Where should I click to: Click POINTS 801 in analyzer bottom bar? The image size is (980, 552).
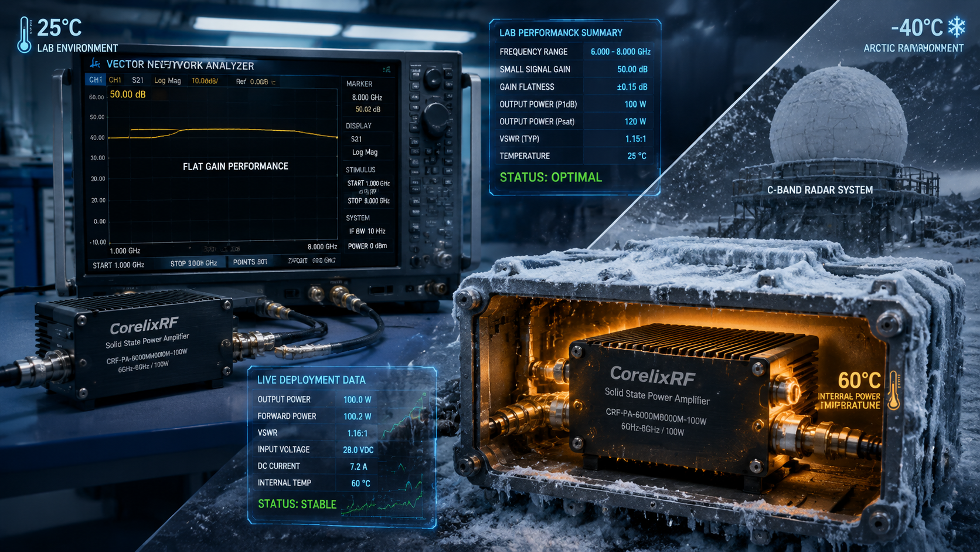click(x=250, y=262)
